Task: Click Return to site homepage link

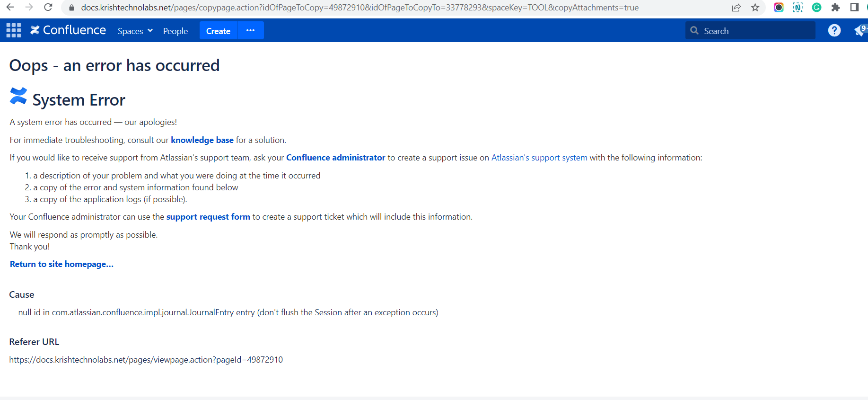Action: click(61, 264)
